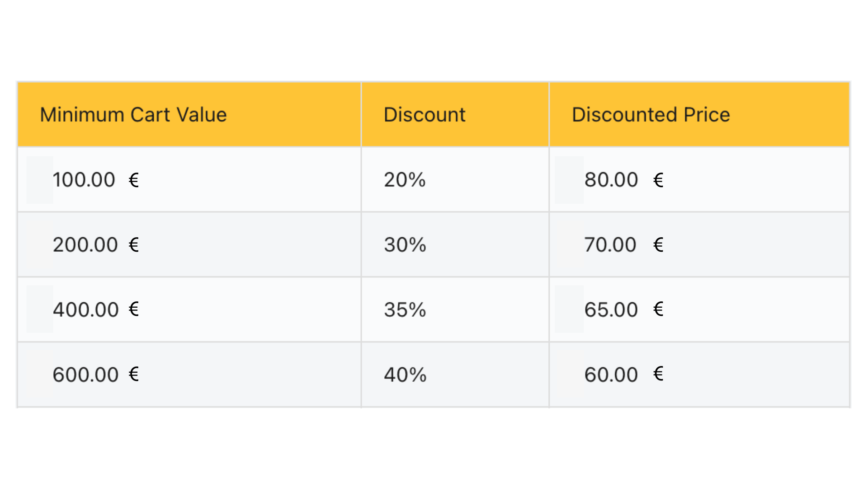Select the 400.00 minimum cart value cell

pyautogui.click(x=189, y=310)
